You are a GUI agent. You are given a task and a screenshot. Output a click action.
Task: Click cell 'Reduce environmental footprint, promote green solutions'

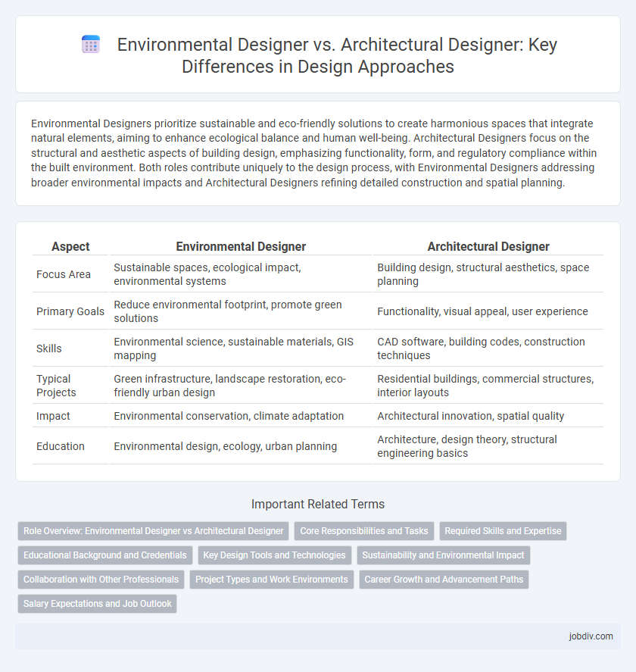click(x=241, y=311)
